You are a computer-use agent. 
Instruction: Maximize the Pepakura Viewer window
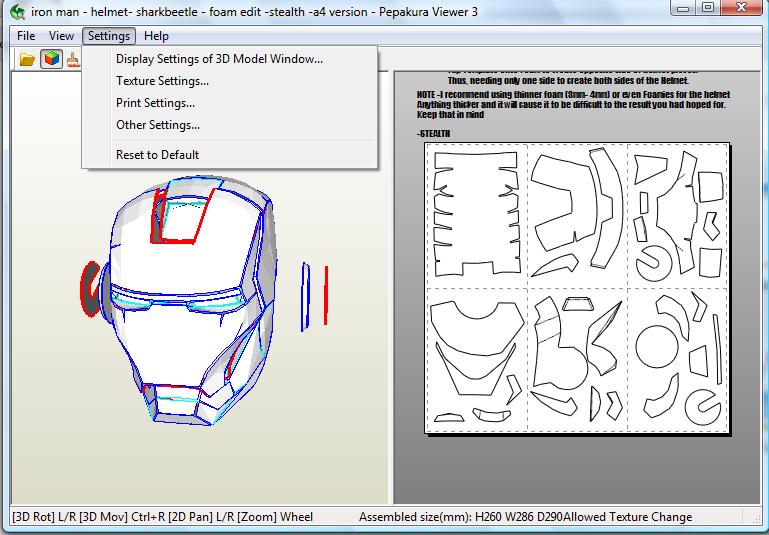coord(709,7)
